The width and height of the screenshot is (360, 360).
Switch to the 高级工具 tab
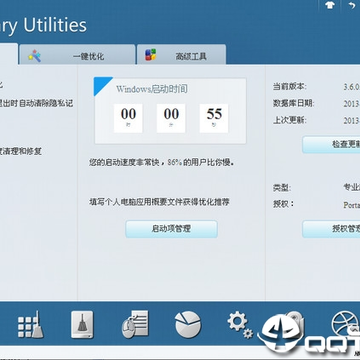(182, 54)
